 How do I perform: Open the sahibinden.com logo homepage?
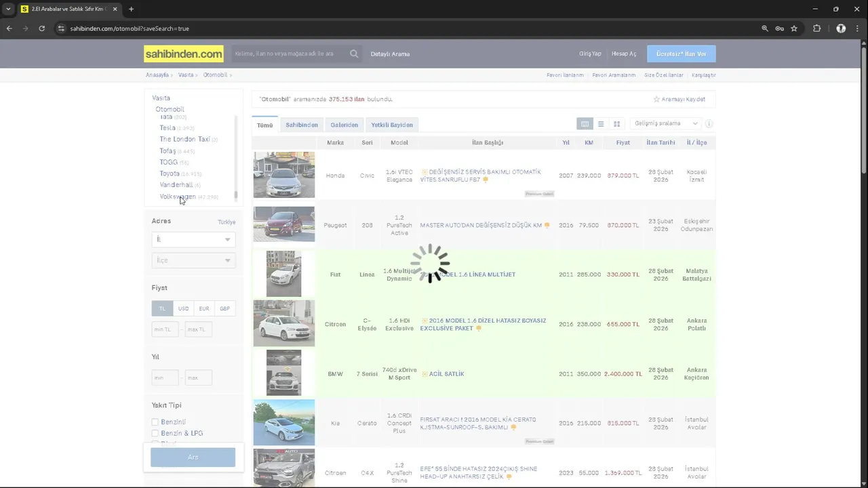pyautogui.click(x=184, y=54)
